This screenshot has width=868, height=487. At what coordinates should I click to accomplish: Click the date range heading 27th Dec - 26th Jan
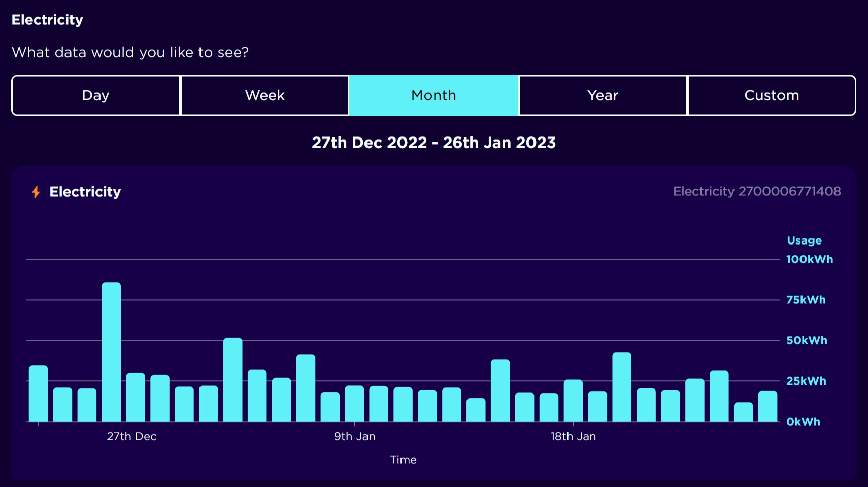(x=434, y=143)
